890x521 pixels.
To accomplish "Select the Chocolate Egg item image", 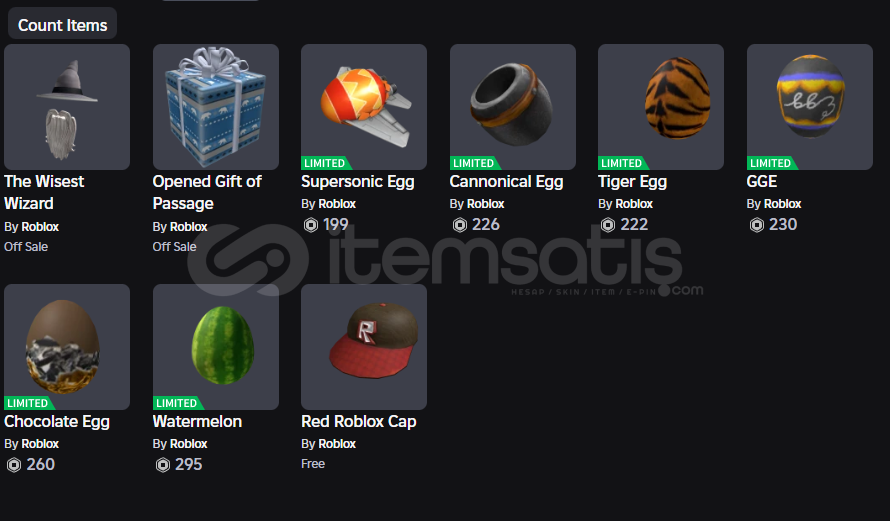I will [x=67, y=347].
